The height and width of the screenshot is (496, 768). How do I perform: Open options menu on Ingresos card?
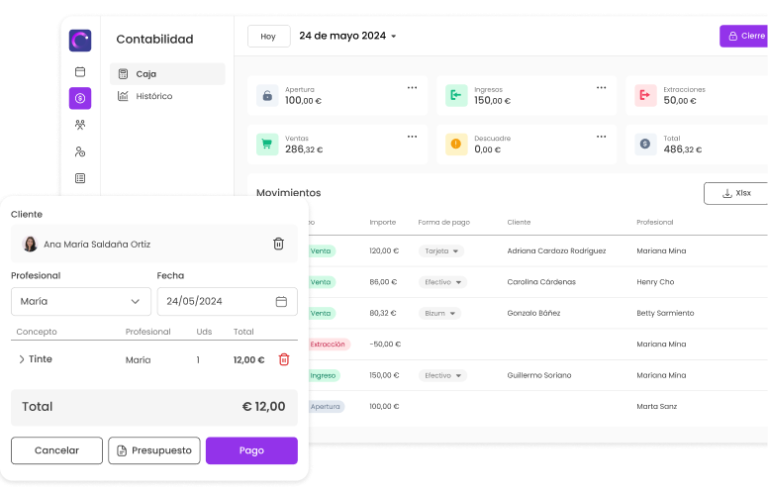pyautogui.click(x=601, y=88)
